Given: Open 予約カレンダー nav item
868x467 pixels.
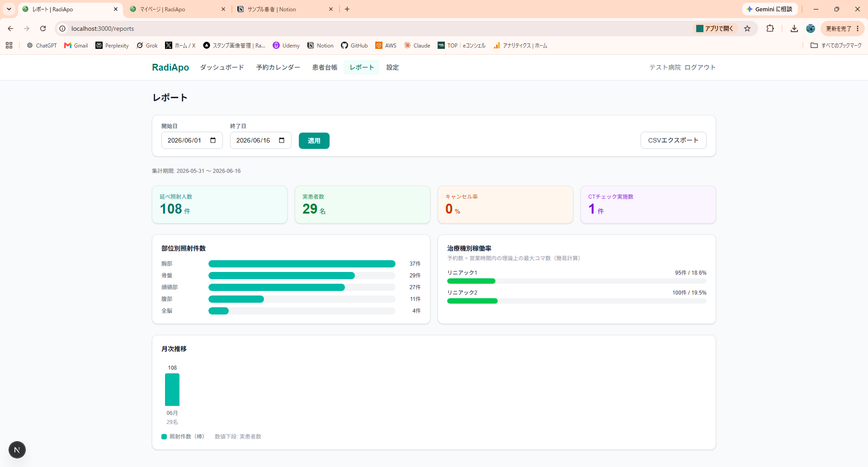Looking at the screenshot, I should point(278,67).
